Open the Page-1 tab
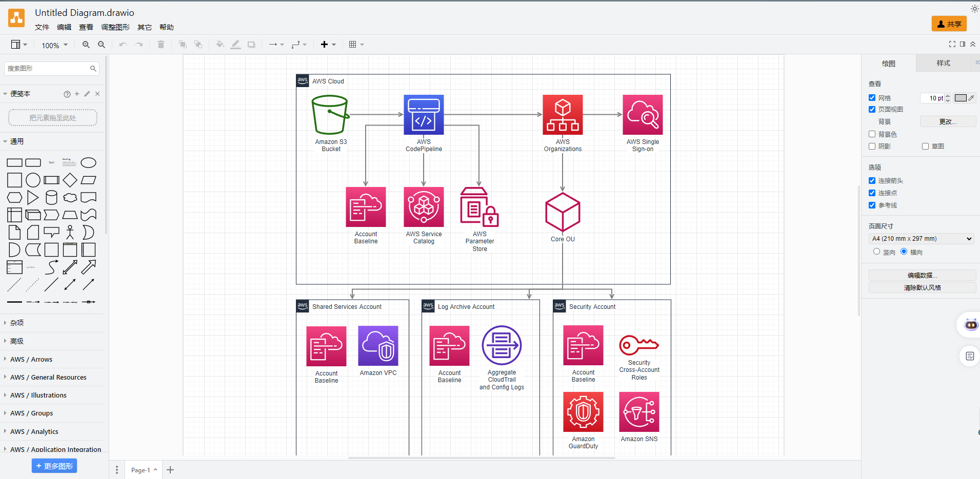The image size is (980, 479). (144, 470)
